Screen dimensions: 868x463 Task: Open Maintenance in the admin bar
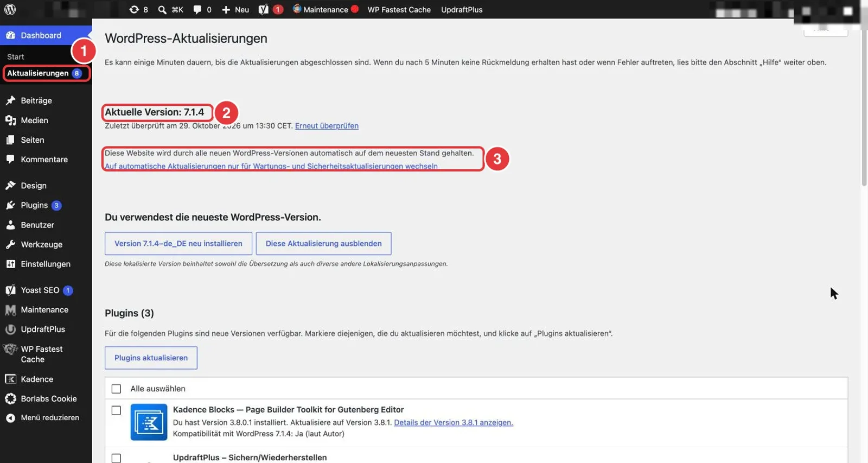(325, 10)
